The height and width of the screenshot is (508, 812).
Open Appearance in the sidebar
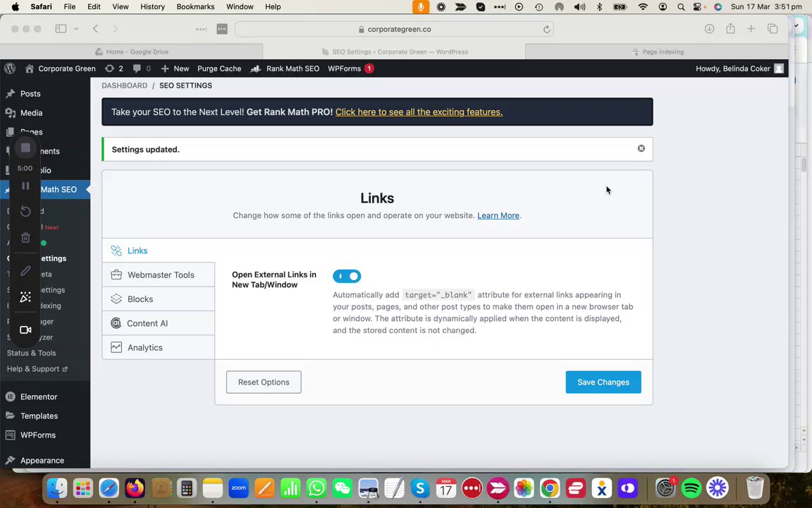point(42,461)
